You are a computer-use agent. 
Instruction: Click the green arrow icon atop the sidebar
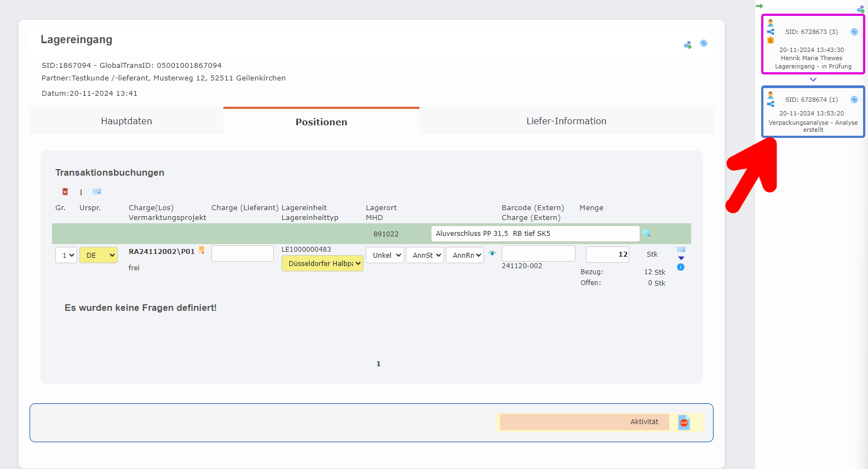[759, 6]
